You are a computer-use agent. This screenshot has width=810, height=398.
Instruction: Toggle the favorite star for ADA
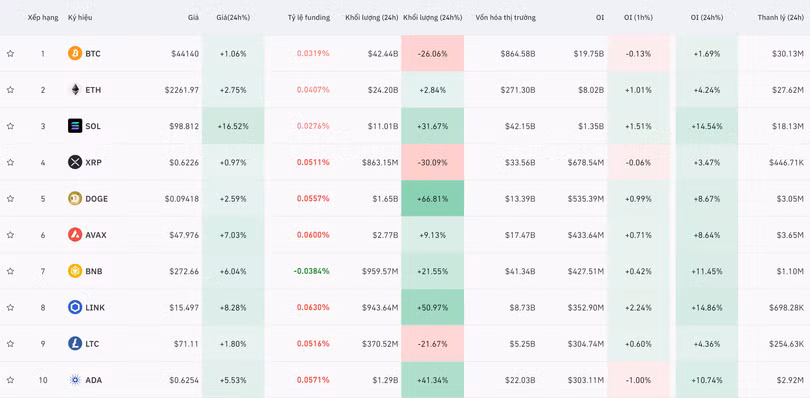(x=10, y=380)
